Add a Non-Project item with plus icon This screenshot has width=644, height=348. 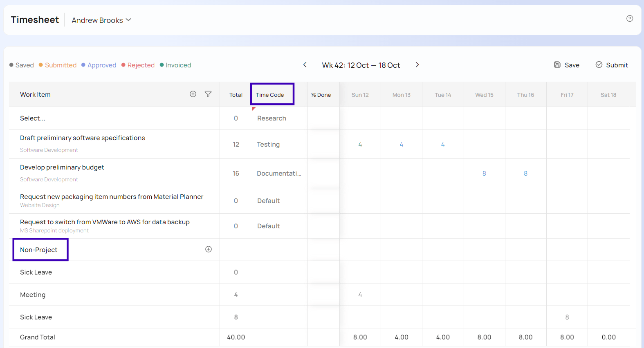[x=209, y=249]
